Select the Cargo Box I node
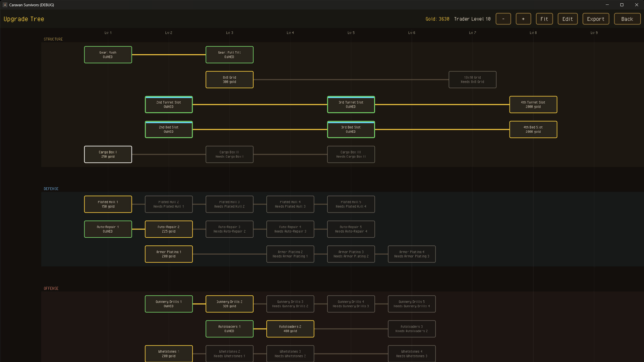Screen dimensions: 644x362 (108, 154)
